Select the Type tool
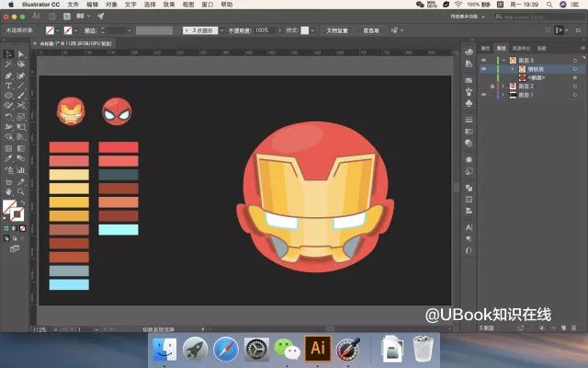588x368 pixels. coord(8,86)
